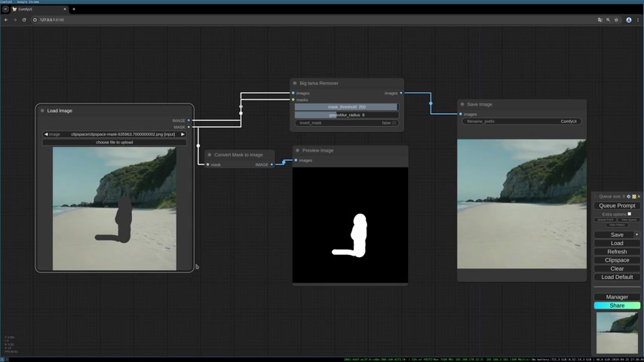
Task: Open Chrome profile avatar
Action: (x=628, y=20)
